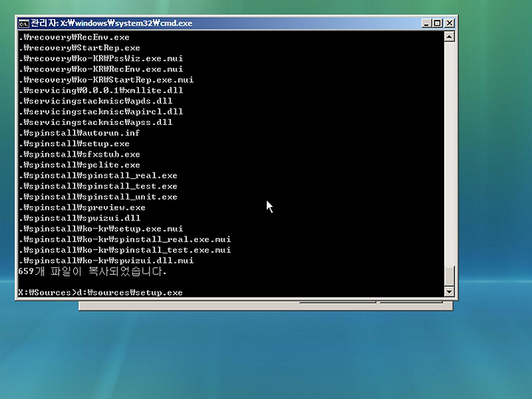532x399 pixels.
Task: Click the line servicing\0.0.0.1\xmllite.dll
Action: click(x=100, y=90)
